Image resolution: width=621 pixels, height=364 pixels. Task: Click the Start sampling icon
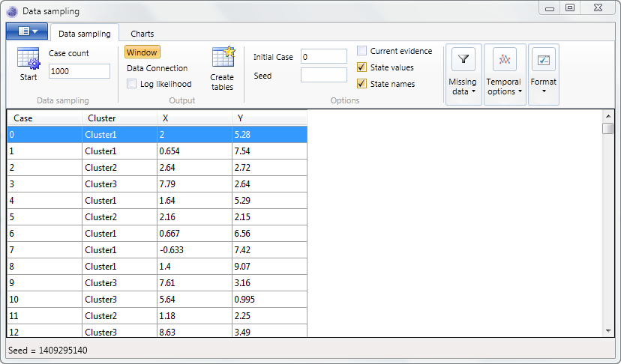pyautogui.click(x=28, y=59)
